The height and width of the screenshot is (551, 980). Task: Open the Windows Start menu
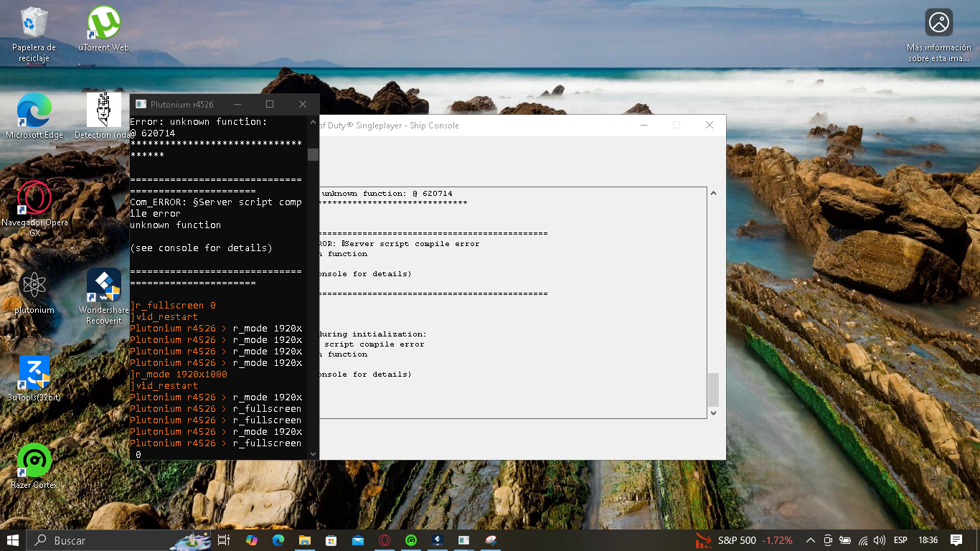(13, 540)
